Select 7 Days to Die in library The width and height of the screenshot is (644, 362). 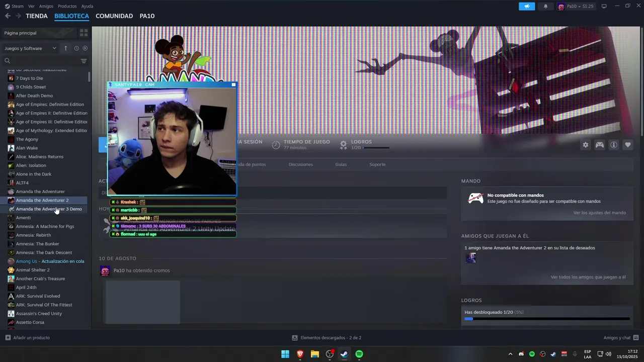(44, 78)
